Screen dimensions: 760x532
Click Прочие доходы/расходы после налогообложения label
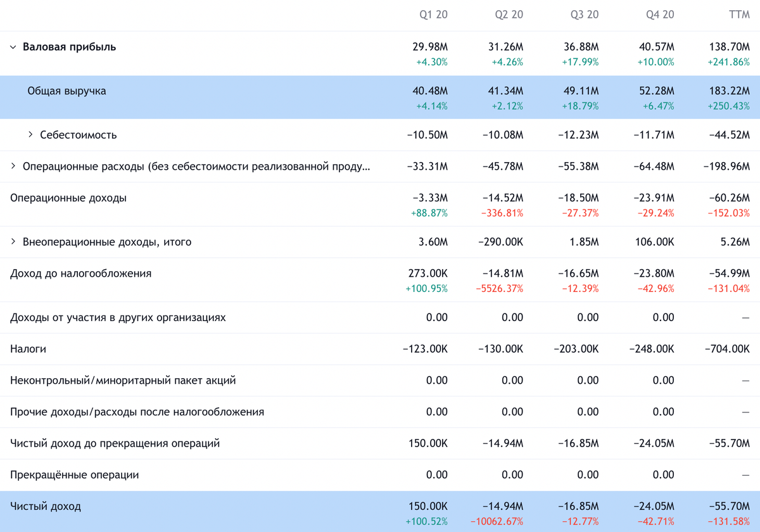pos(137,412)
